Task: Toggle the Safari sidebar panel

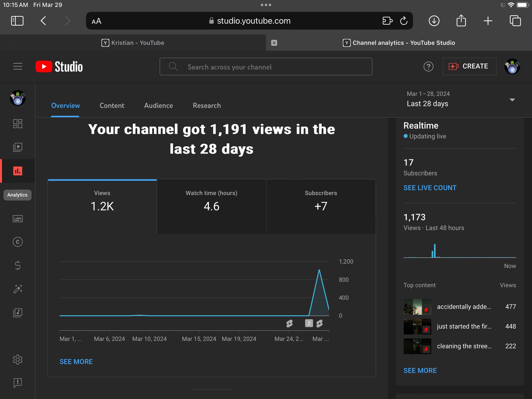Action: click(x=17, y=21)
